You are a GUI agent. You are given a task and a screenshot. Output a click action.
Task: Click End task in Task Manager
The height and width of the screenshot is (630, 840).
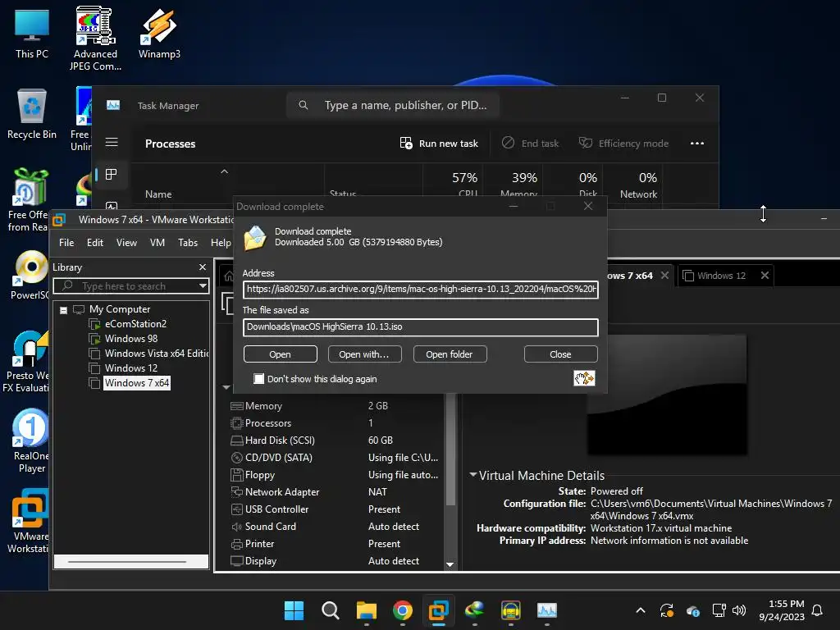click(530, 143)
